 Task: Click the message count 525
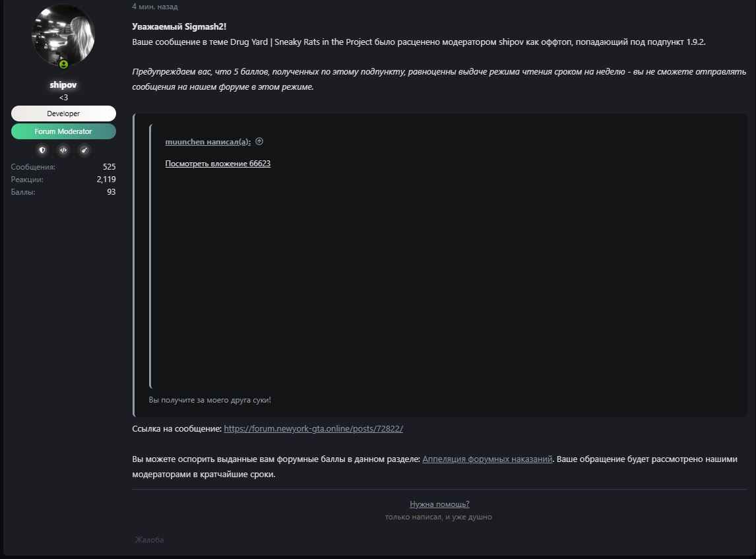(x=109, y=167)
